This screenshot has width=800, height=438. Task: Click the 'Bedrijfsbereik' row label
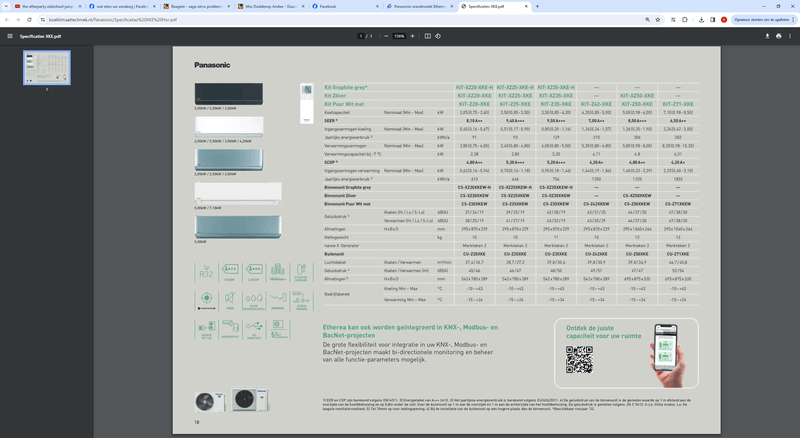click(337, 294)
